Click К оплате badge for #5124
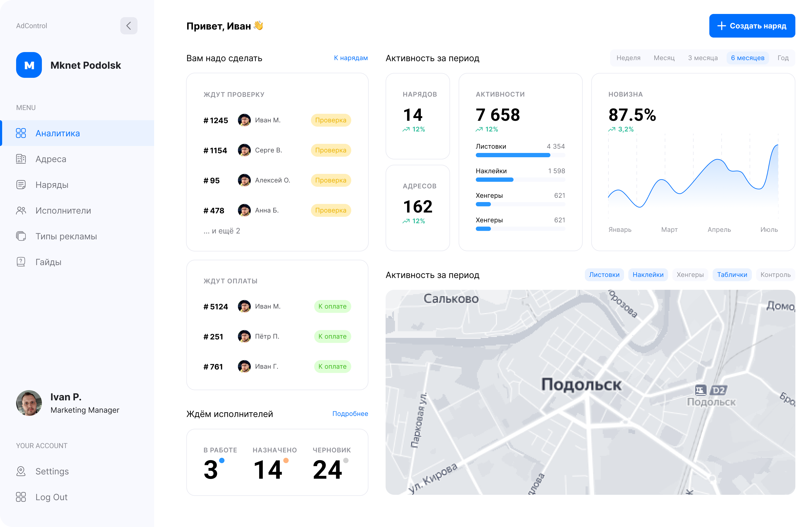 pyautogui.click(x=332, y=306)
